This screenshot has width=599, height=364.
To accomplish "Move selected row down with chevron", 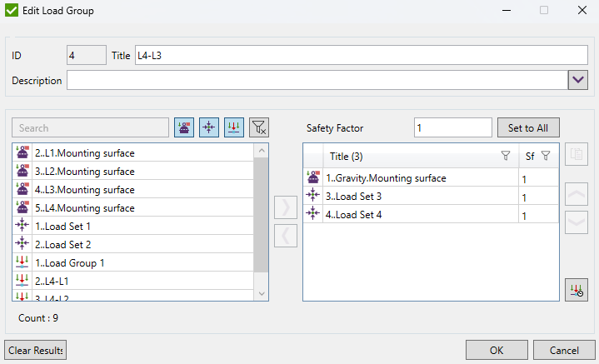I will [x=576, y=222].
